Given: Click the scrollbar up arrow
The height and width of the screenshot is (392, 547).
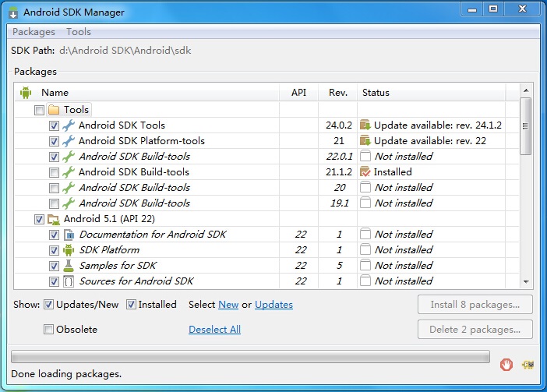Looking at the screenshot, I should pos(526,90).
